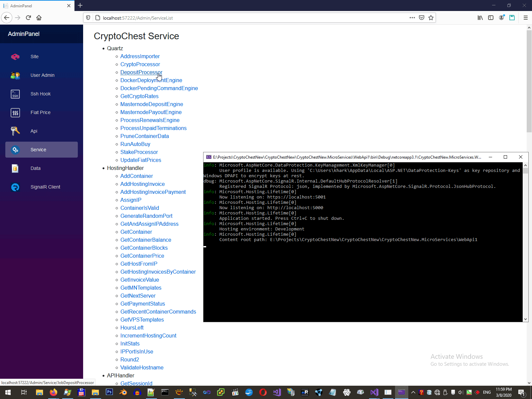Go to browser home page
This screenshot has height=399, width=532.
(39, 18)
